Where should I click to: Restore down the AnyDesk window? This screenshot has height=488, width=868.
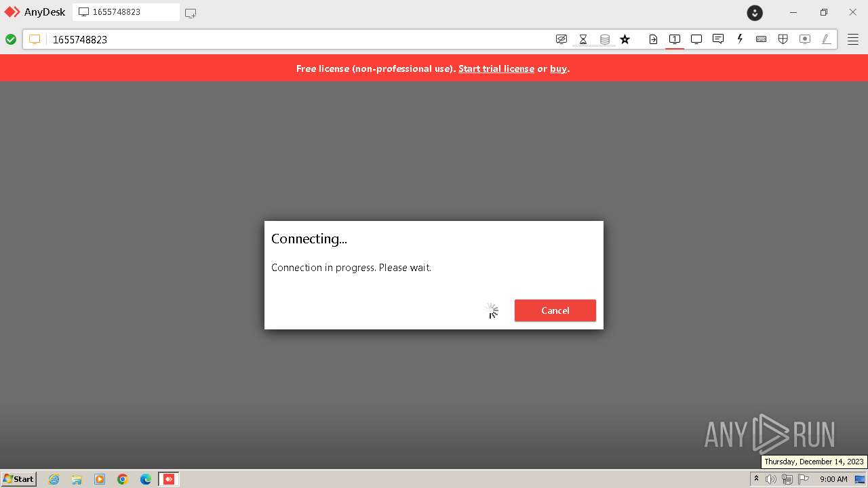click(823, 12)
